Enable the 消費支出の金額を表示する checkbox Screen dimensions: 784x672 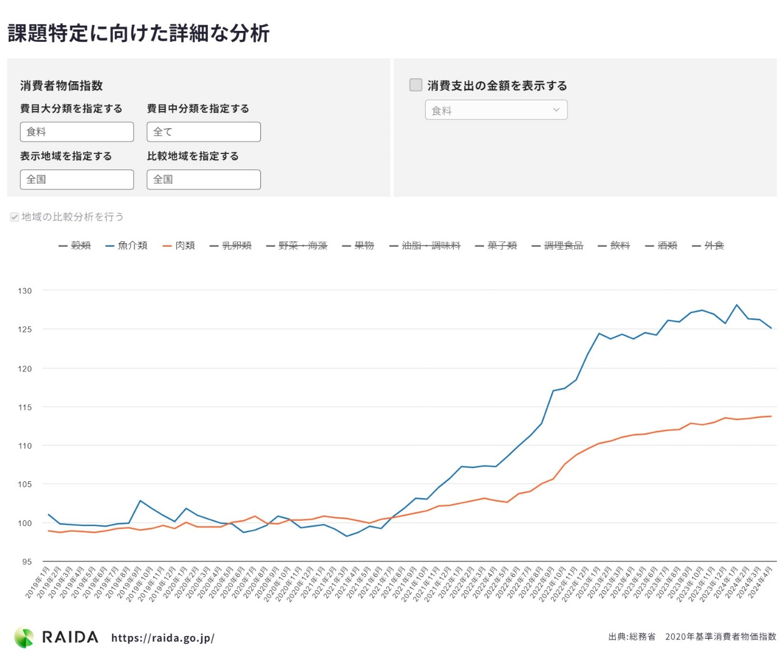tap(416, 85)
